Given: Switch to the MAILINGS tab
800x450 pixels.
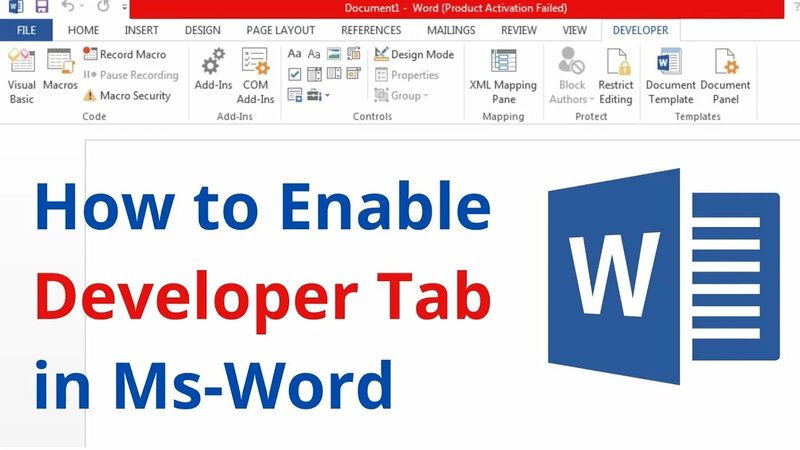Looking at the screenshot, I should [451, 30].
